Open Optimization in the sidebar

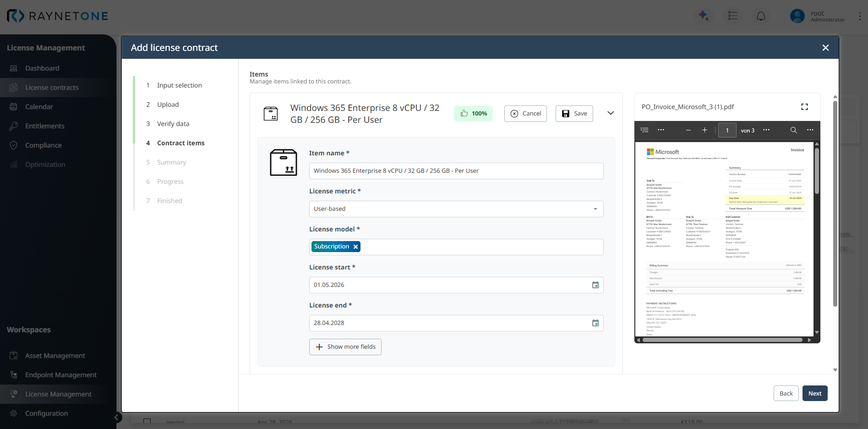click(58, 165)
